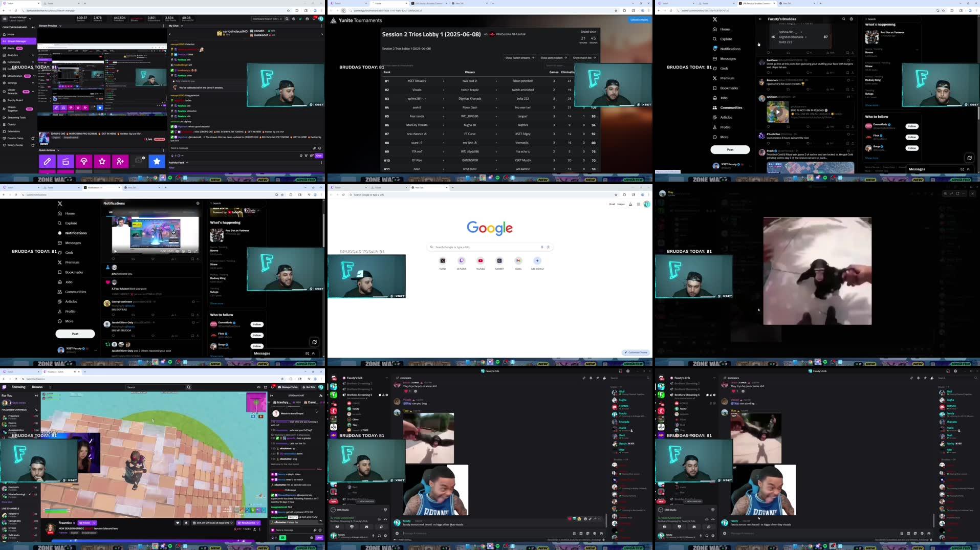This screenshot has width=980, height=550.
Task: Open Following tab on Twitch stream page
Action: point(18,387)
